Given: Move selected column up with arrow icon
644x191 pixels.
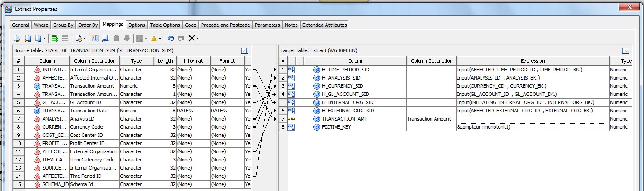Looking at the screenshot, I should tap(117, 38).
